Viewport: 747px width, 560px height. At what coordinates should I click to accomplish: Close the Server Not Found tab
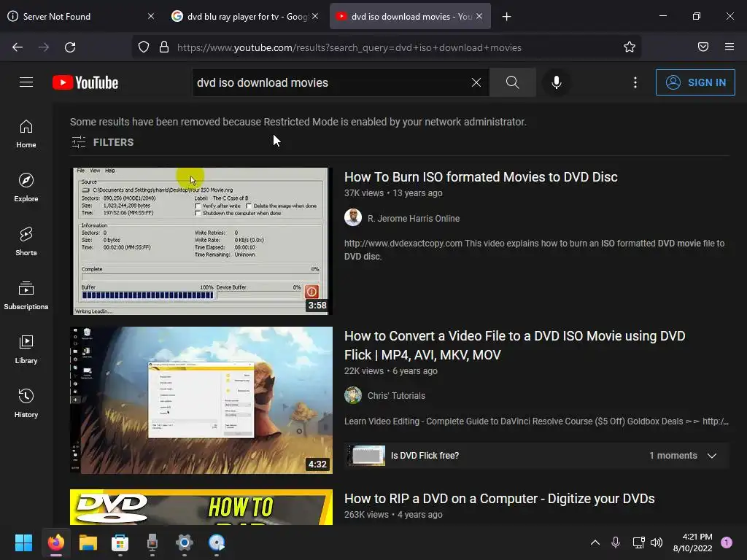151,16
